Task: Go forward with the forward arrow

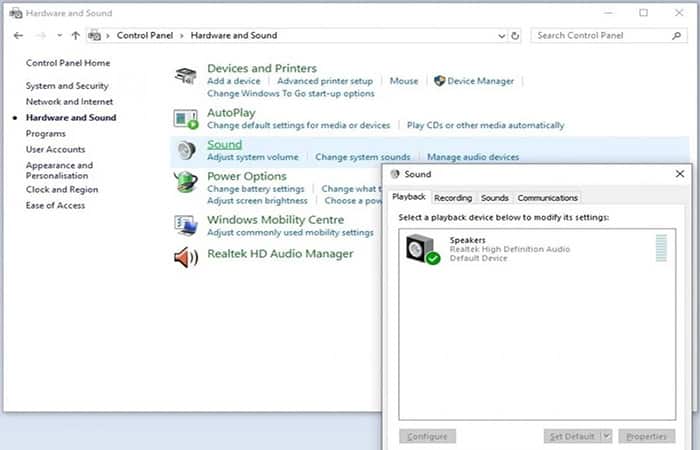Action: coord(41,36)
